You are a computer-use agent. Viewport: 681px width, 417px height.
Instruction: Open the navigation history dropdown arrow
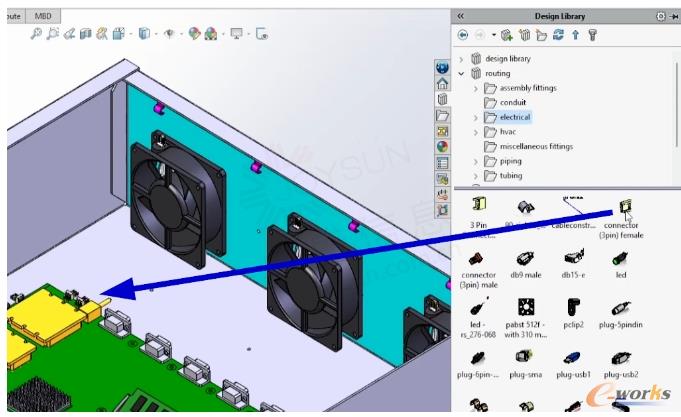pyautogui.click(x=494, y=35)
